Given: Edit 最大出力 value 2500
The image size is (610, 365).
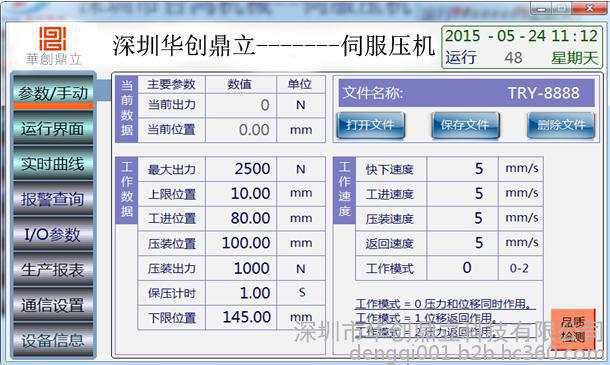Looking at the screenshot, I should [x=241, y=169].
